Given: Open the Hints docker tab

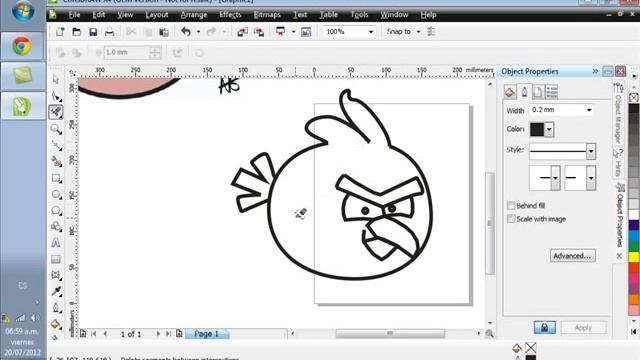Looking at the screenshot, I should click(x=618, y=162).
